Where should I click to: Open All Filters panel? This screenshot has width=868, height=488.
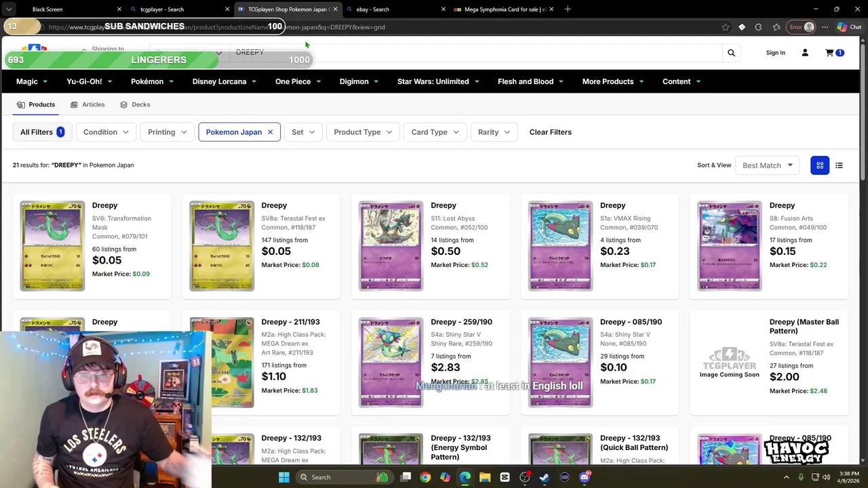pyautogui.click(x=42, y=132)
